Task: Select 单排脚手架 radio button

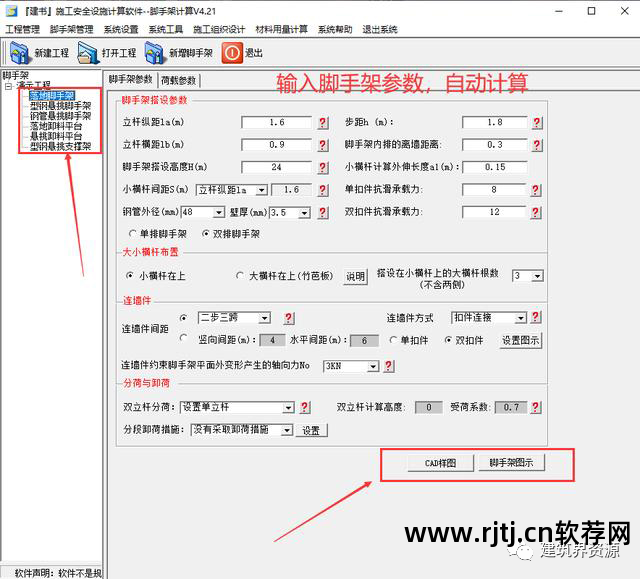Action: [x=132, y=234]
